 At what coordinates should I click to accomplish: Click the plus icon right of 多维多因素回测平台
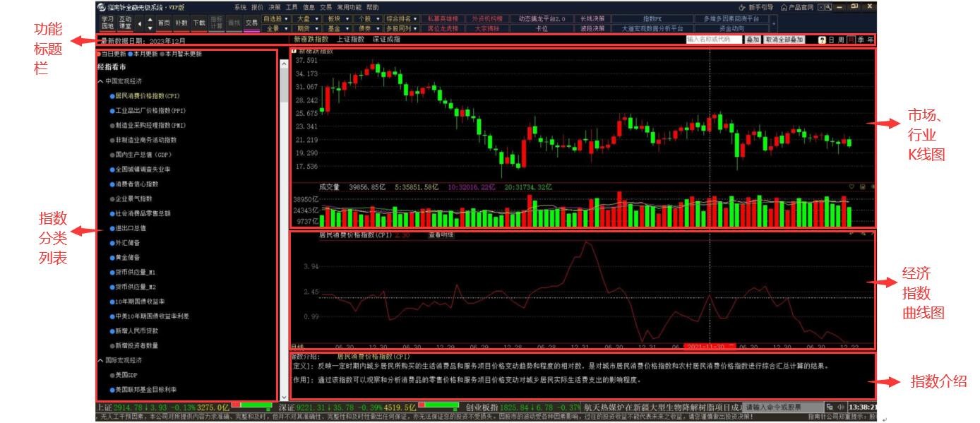coord(773,23)
